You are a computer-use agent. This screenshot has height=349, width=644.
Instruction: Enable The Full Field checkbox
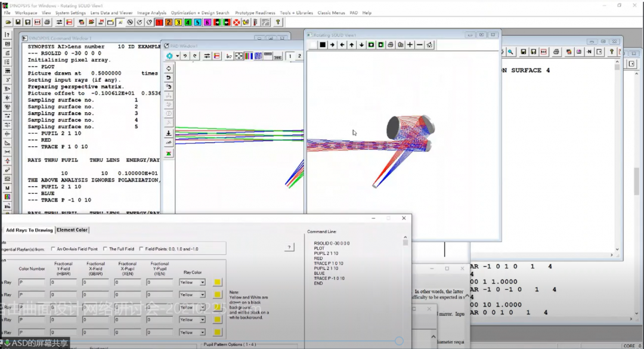(106, 249)
